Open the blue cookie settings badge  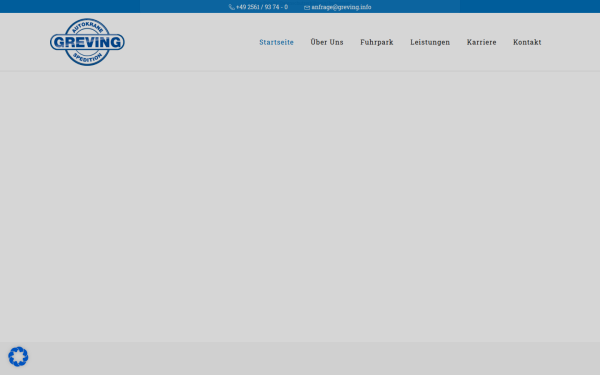click(x=18, y=357)
